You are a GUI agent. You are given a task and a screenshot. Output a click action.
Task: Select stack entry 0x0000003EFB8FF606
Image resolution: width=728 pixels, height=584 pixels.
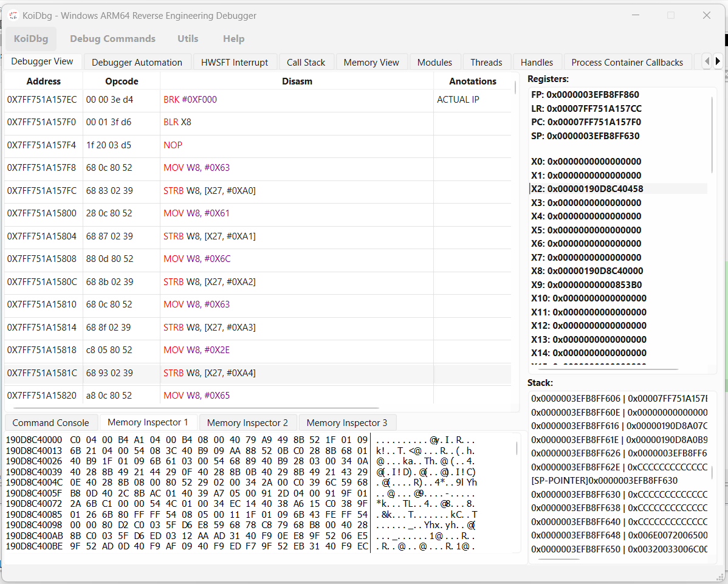click(619, 399)
